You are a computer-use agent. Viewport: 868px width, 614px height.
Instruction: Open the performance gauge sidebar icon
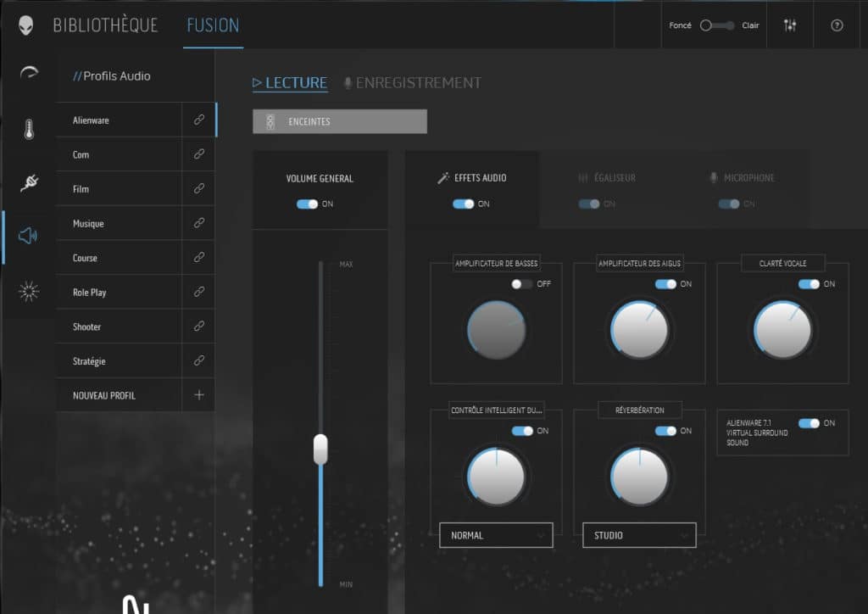(x=29, y=72)
